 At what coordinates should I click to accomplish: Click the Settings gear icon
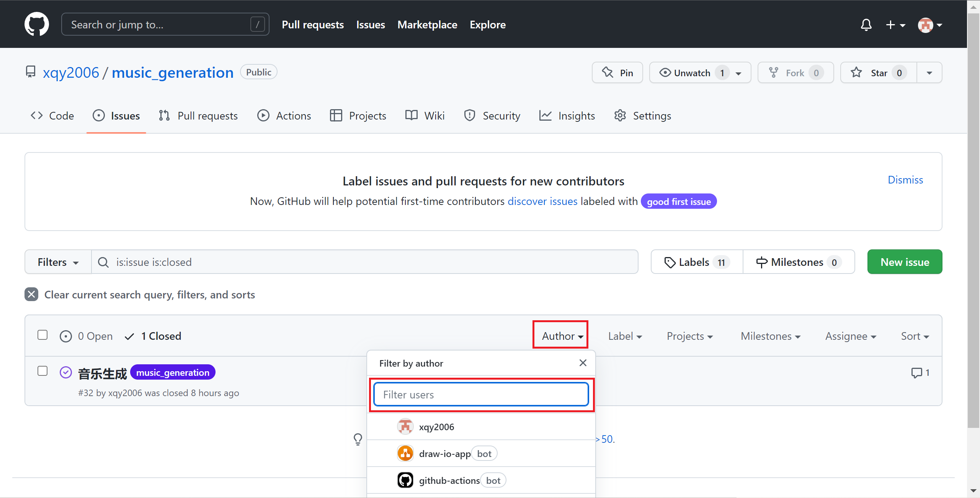click(x=620, y=115)
